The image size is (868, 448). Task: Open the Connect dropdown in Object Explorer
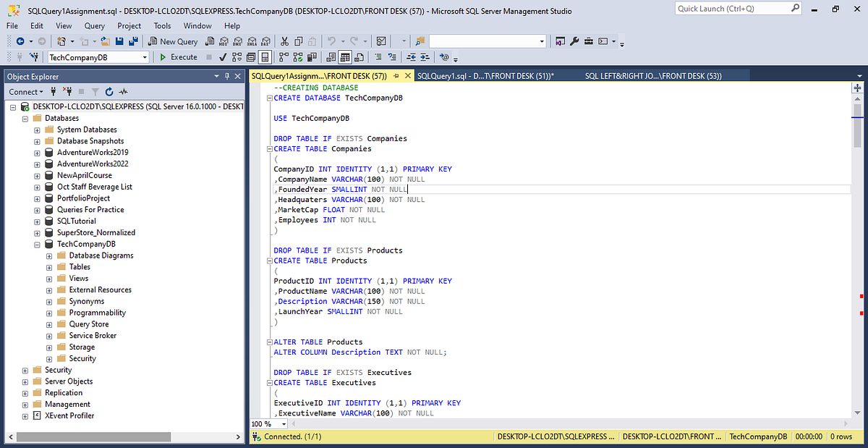pos(40,92)
